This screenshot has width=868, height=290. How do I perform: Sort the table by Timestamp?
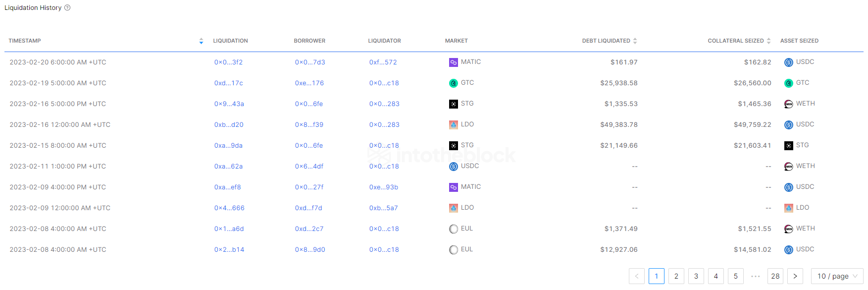[x=201, y=41]
